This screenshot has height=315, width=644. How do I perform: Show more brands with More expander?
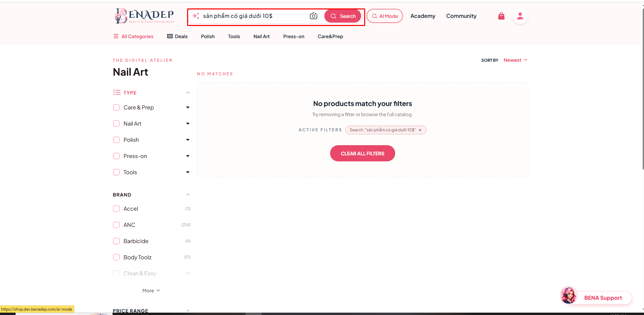151,291
